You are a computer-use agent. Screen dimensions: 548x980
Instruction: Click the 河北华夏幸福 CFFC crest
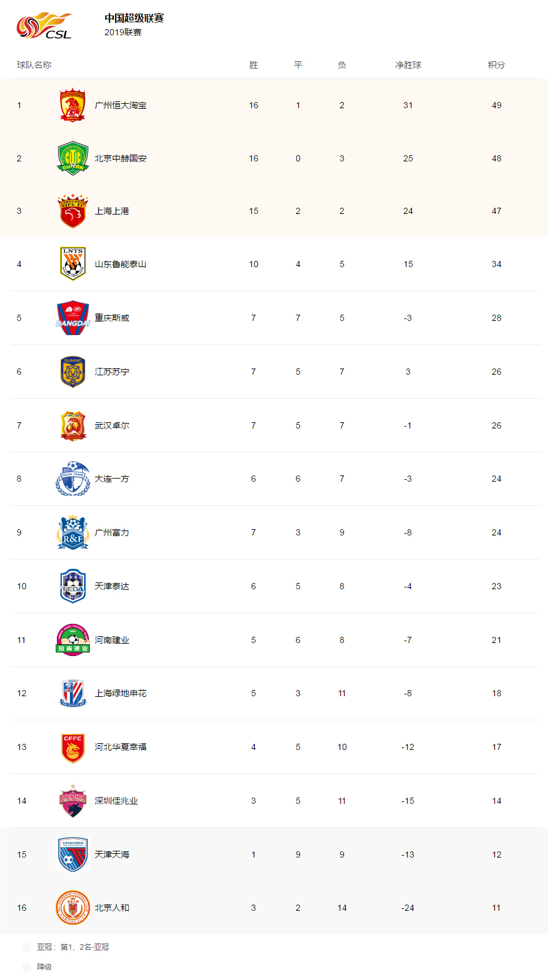(73, 747)
